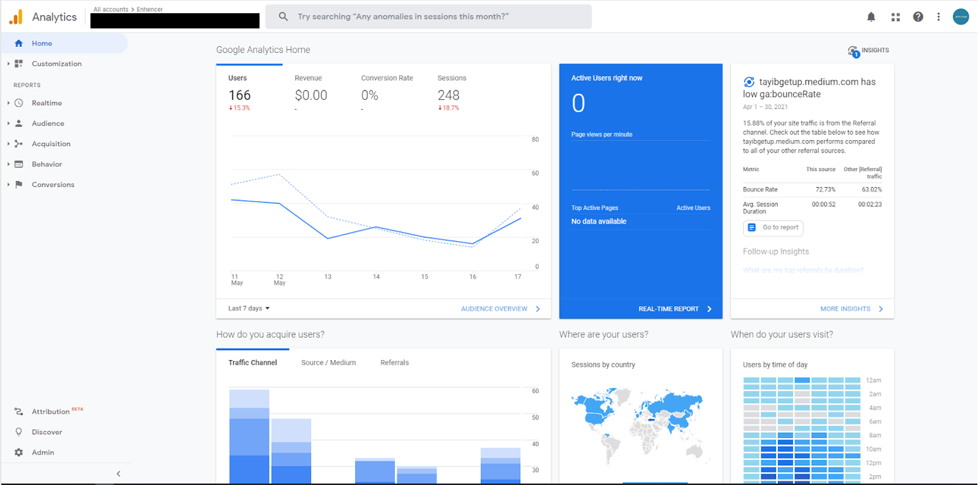The image size is (980, 485).
Task: Open the Google apps grid icon
Action: pos(895,17)
